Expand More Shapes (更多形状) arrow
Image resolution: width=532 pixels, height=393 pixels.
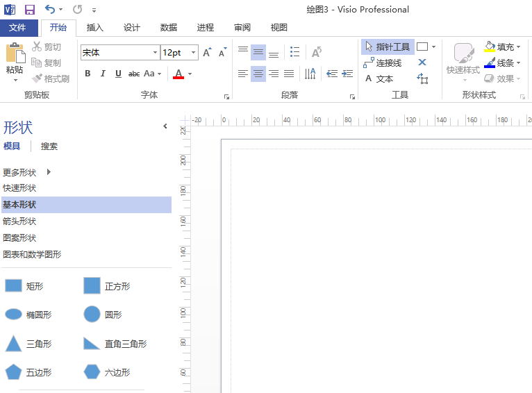[49, 172]
